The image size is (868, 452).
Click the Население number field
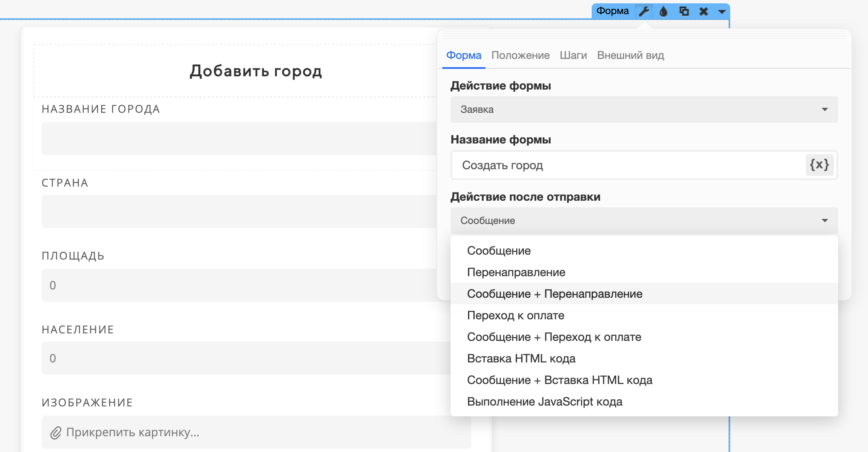point(246,358)
